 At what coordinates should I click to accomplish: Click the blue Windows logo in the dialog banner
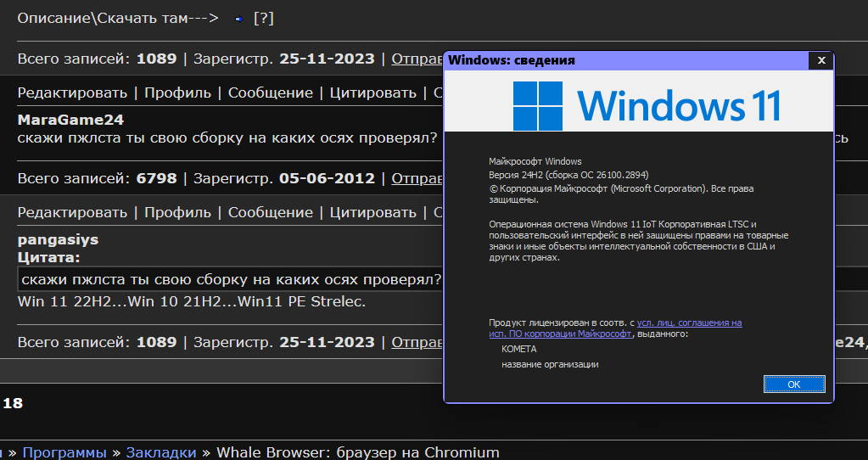click(x=537, y=106)
